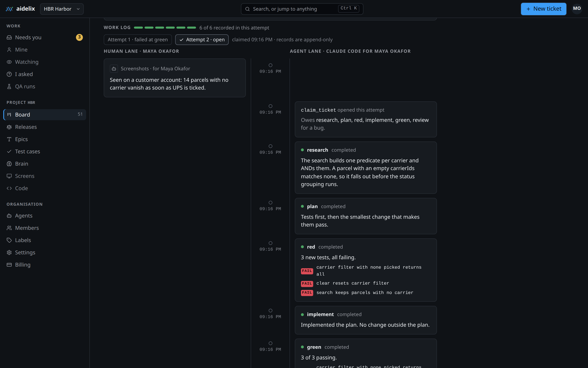Click the first work log progress segment
Viewport: 588px width, 368px height.
tap(138, 28)
